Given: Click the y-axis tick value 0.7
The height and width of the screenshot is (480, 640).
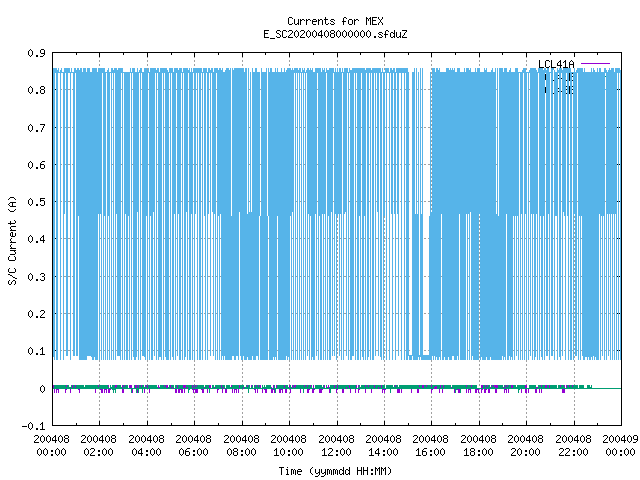Looking at the screenshot, I should click(x=36, y=128).
